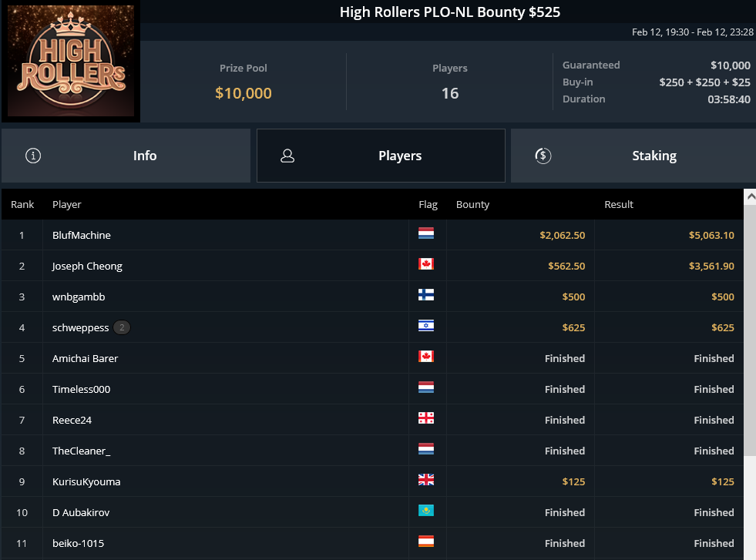Click BlufMachine's Netherlands flag icon
The height and width of the screenshot is (560, 756).
(x=425, y=233)
